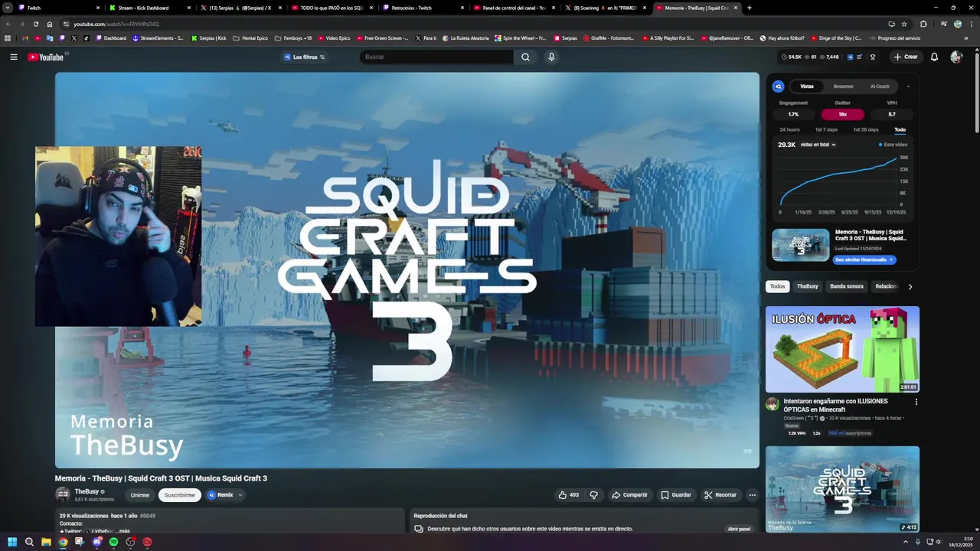The width and height of the screenshot is (980, 551).
Task: Switch to Stream - Kick Dashboard tab
Action: pos(151,8)
